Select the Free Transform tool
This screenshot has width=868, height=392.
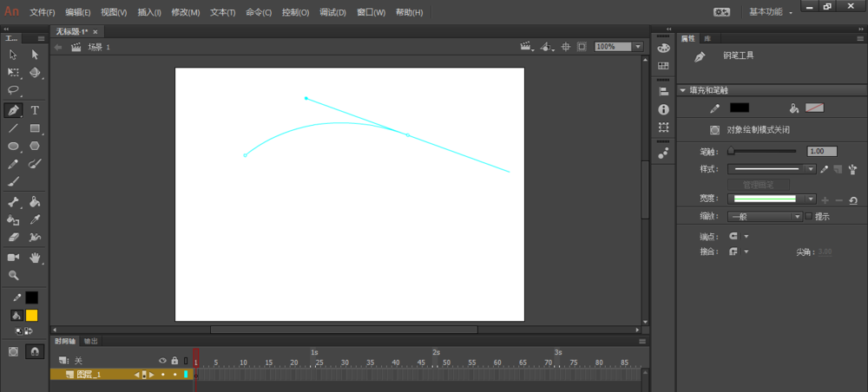(x=13, y=73)
